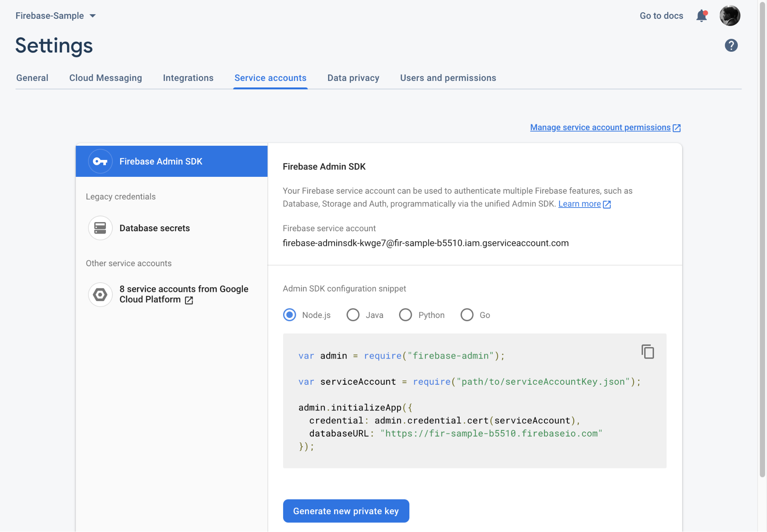Click the Google Cloud Platform hexagon icon
The width and height of the screenshot is (767, 532).
[100, 295]
